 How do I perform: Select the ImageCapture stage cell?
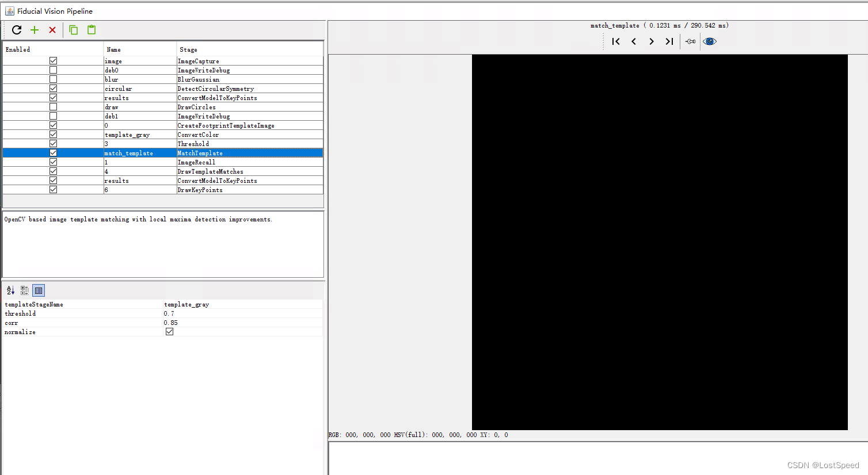click(250, 61)
